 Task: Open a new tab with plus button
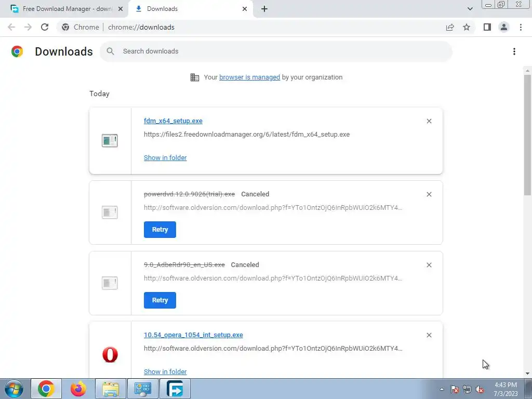coord(264,9)
